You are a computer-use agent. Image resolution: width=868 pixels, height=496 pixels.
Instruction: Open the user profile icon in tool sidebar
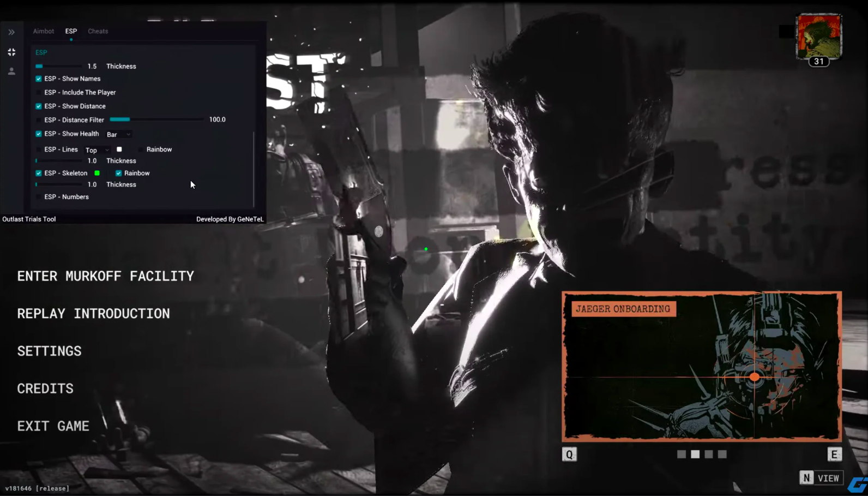(x=11, y=71)
